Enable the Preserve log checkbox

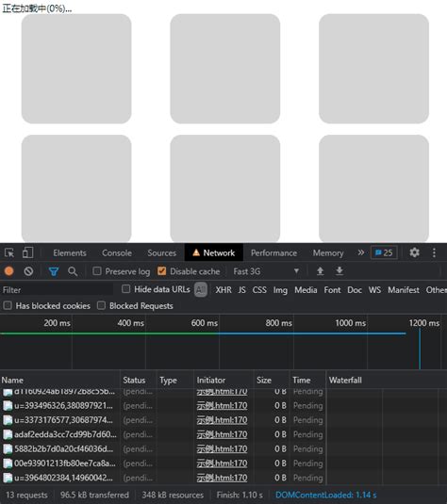click(x=97, y=271)
